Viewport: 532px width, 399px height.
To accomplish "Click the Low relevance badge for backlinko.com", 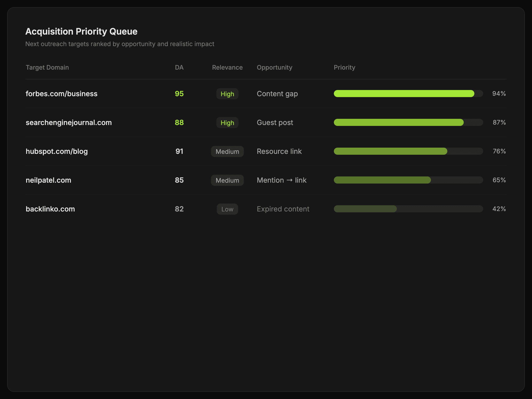I will pyautogui.click(x=227, y=209).
